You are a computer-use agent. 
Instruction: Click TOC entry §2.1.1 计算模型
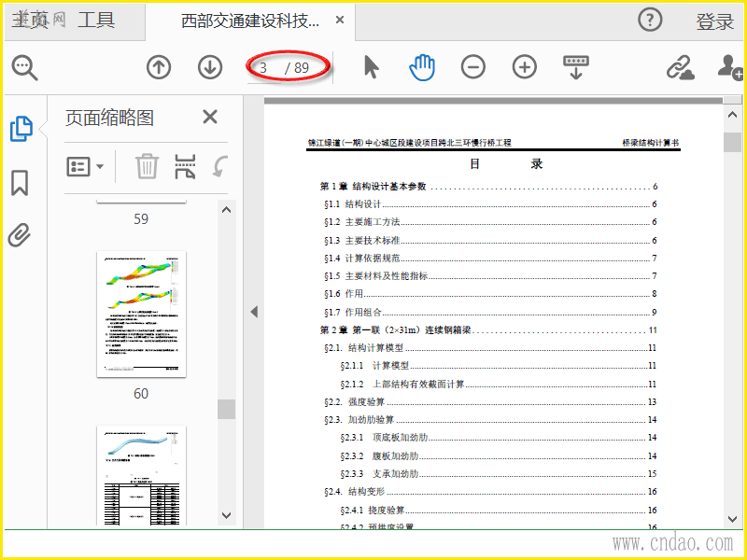499,366
